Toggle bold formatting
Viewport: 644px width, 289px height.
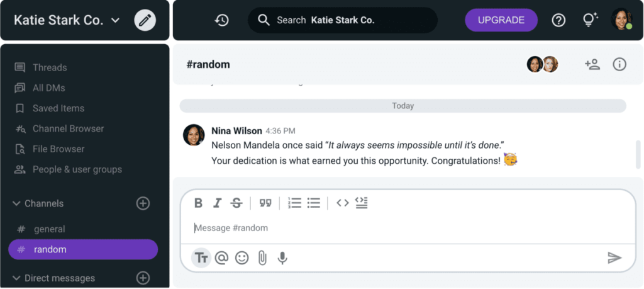click(198, 203)
